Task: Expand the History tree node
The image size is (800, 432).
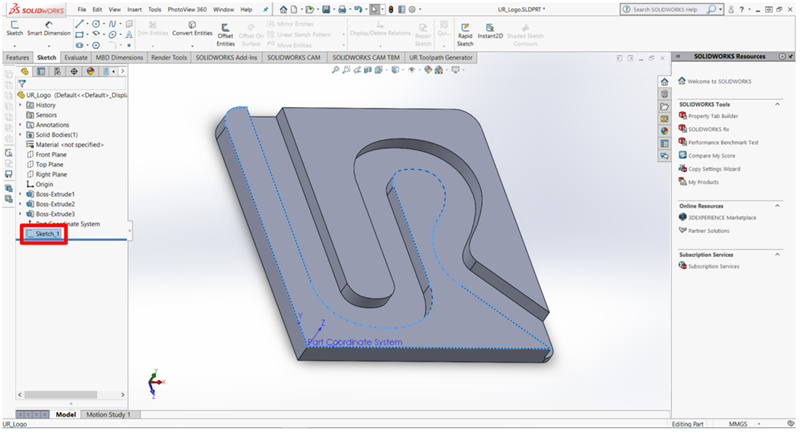Action: tap(20, 105)
